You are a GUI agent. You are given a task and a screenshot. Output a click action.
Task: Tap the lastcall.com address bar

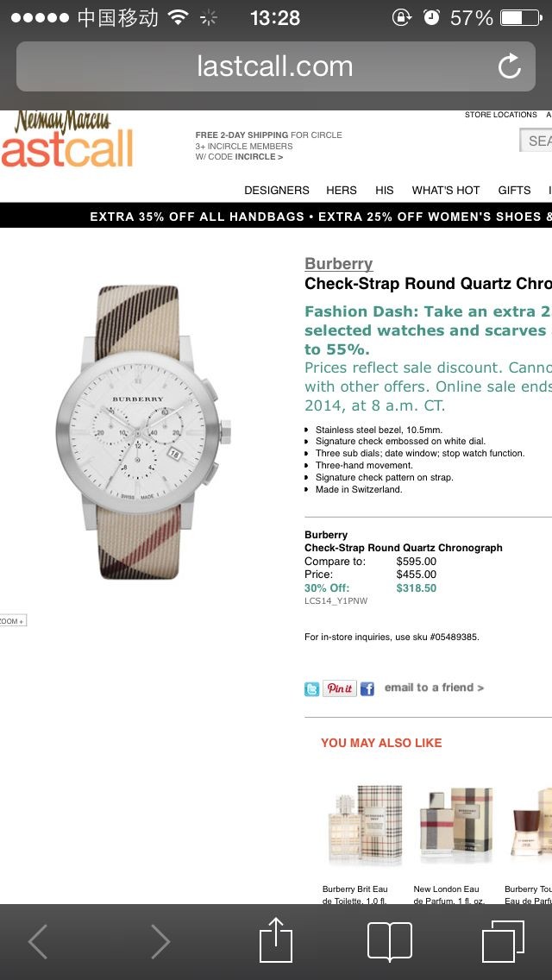274,66
